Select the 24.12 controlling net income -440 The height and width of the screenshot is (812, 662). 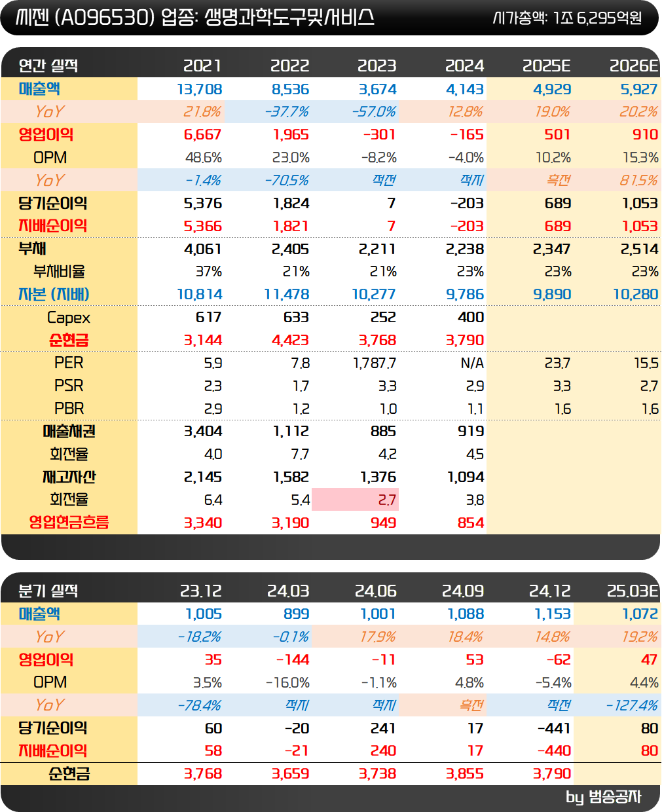tap(554, 751)
